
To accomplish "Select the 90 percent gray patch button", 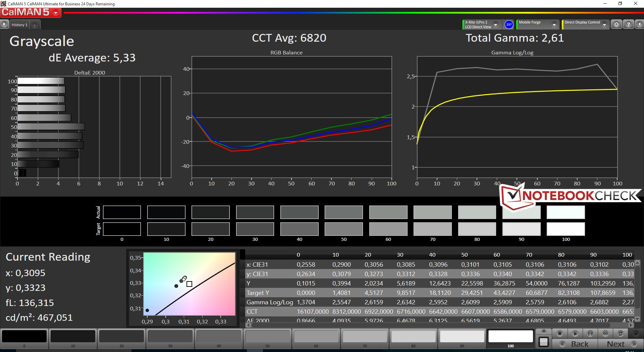I will (462, 339).
